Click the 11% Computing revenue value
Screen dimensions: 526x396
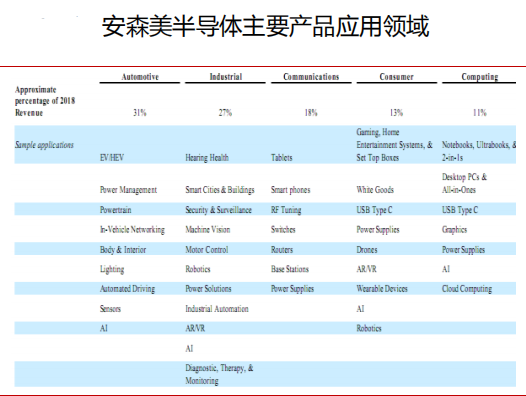[480, 112]
